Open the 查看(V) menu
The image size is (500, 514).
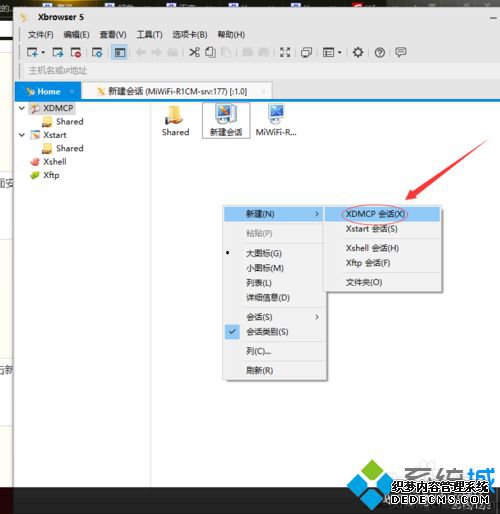pos(113,34)
